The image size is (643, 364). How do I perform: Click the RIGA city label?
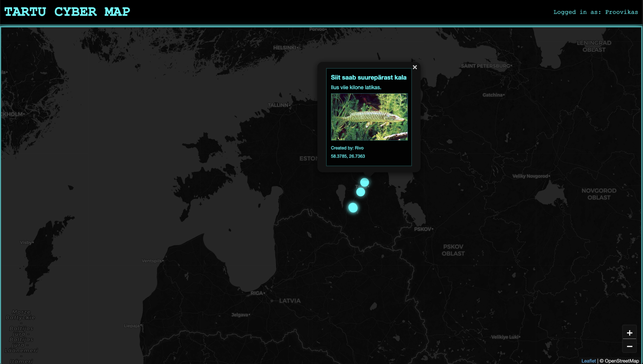[x=257, y=293]
